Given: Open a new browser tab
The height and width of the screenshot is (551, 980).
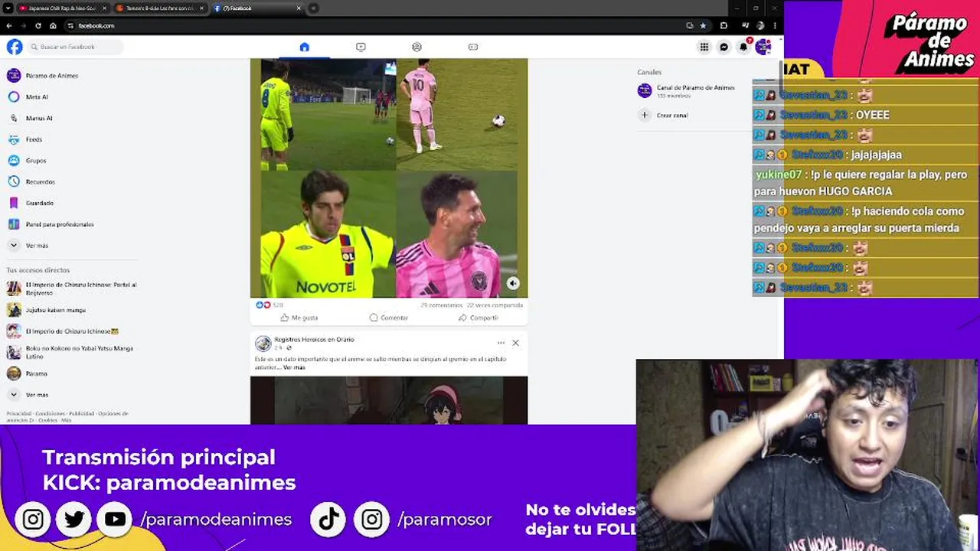Looking at the screenshot, I should [313, 8].
